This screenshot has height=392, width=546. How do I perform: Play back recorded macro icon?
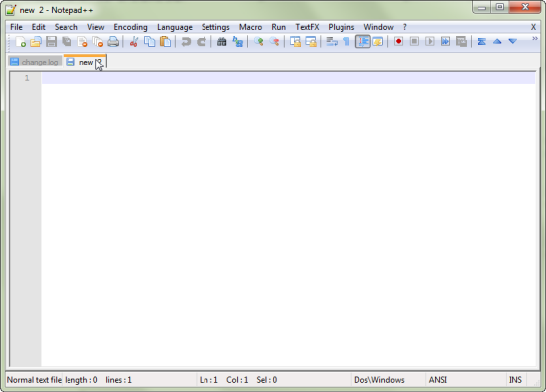(x=430, y=42)
